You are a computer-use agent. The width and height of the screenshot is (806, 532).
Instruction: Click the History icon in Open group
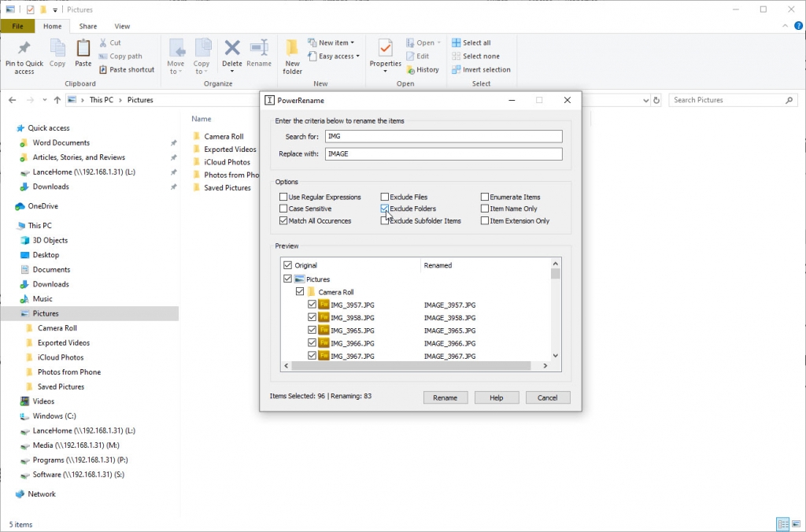click(423, 69)
